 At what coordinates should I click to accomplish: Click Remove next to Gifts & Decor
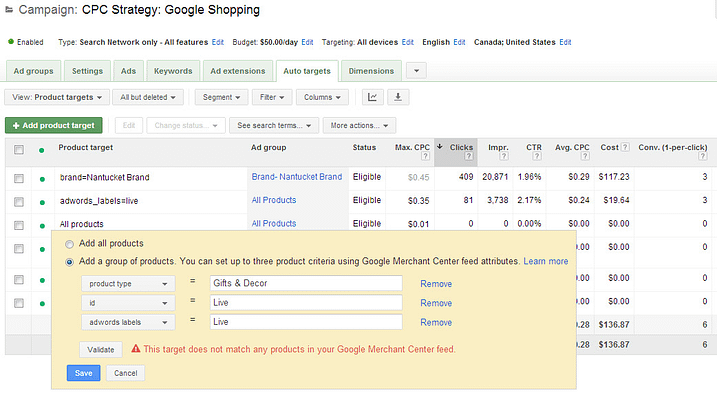tap(436, 284)
